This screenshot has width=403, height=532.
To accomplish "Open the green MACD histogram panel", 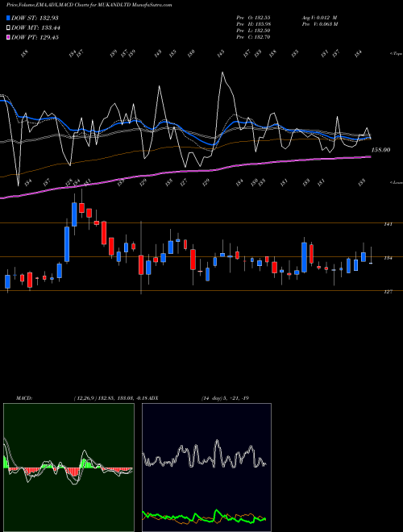I will [69, 468].
